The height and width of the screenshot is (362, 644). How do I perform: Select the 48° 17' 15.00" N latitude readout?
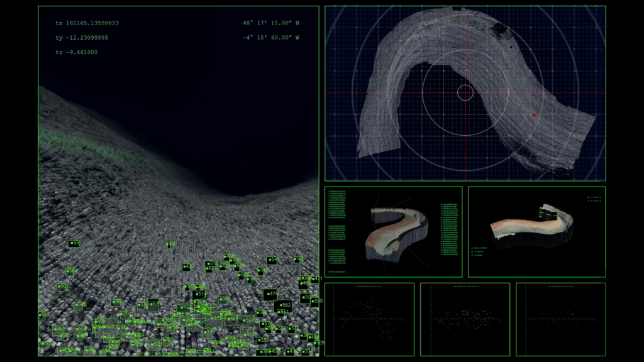[271, 23]
